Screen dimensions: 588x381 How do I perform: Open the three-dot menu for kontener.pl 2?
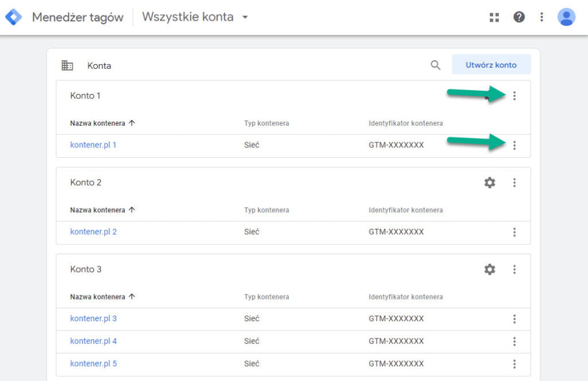514,232
